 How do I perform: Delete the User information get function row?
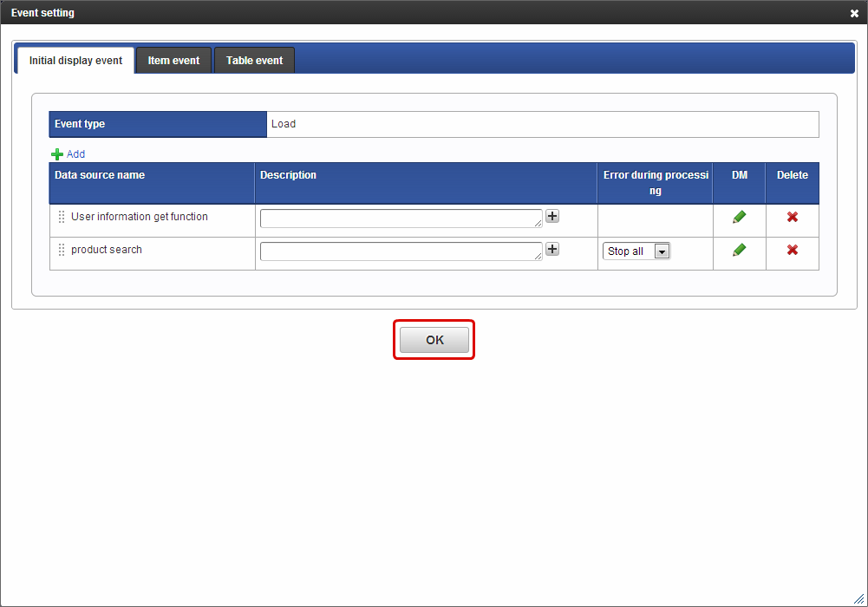click(x=793, y=217)
